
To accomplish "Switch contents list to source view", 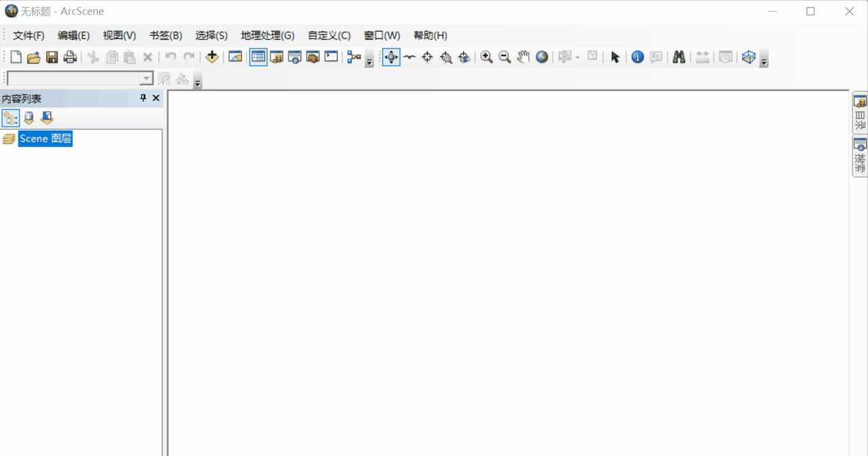I will 28,118.
